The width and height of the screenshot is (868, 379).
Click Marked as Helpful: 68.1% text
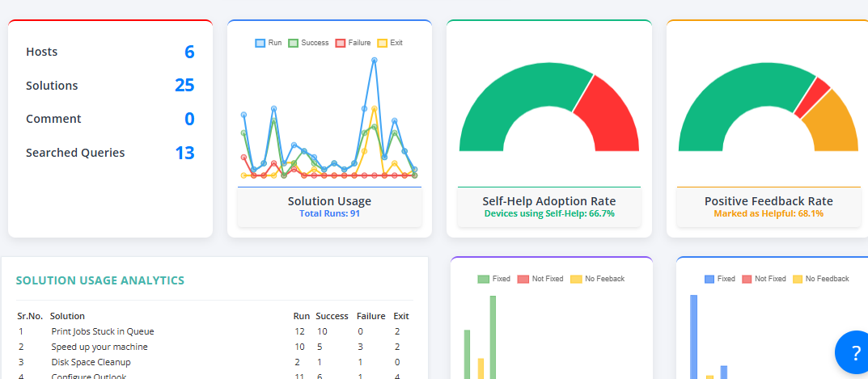768,213
